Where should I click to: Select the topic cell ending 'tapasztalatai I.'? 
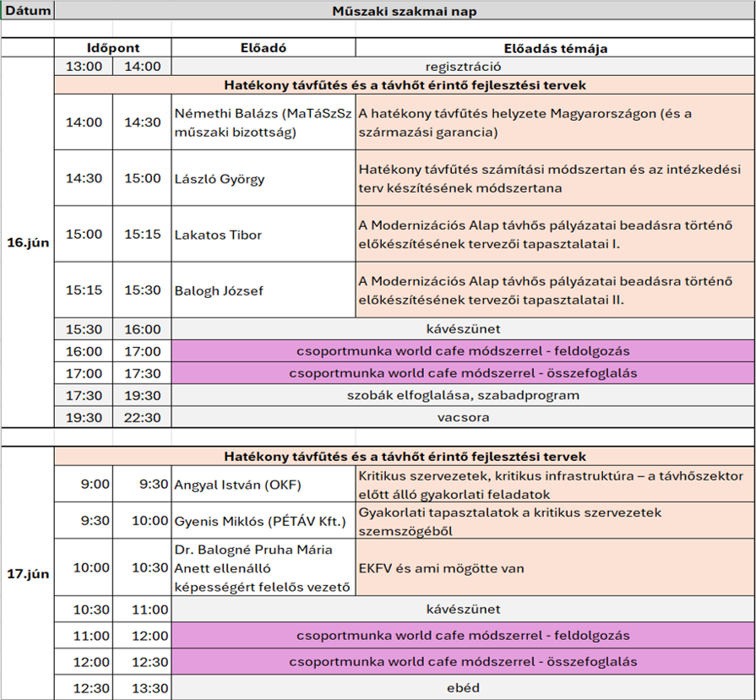coord(556,234)
